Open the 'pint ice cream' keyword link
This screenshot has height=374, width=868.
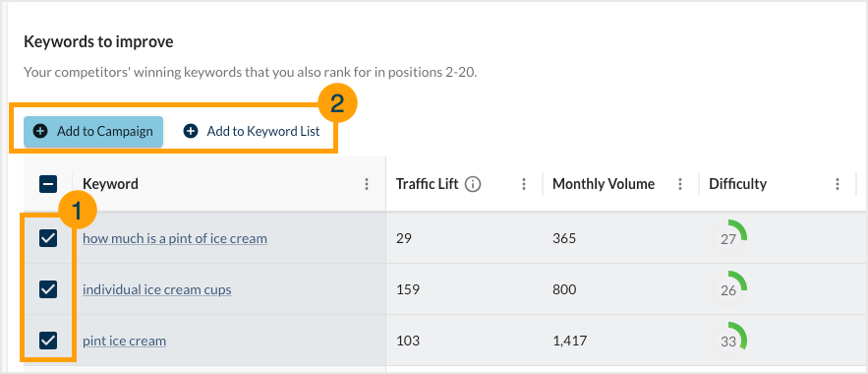click(x=125, y=341)
